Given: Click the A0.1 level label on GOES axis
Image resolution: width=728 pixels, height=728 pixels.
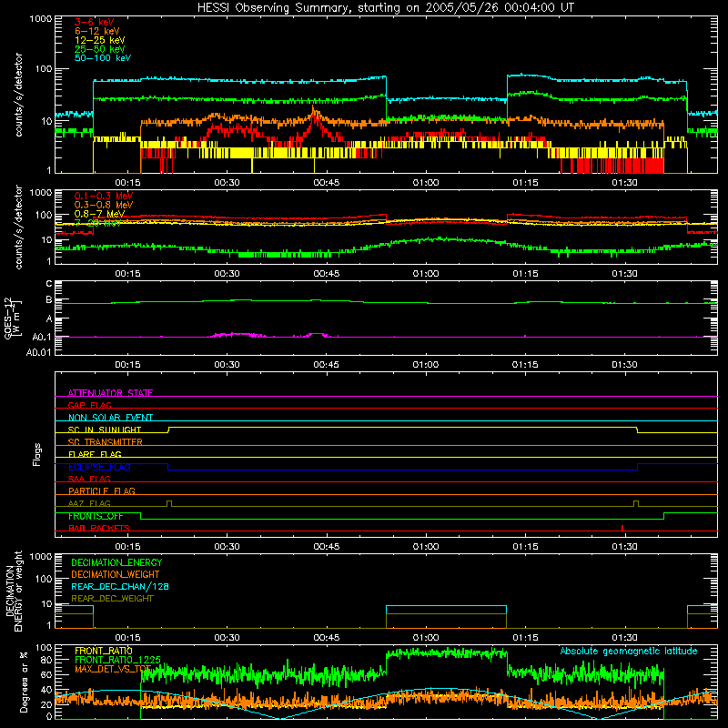Looking at the screenshot, I should tap(42, 338).
